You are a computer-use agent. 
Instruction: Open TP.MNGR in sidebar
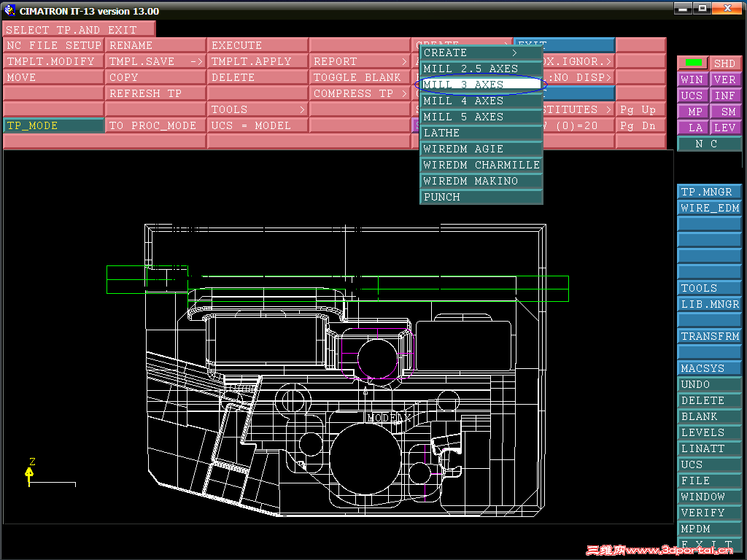(x=709, y=192)
